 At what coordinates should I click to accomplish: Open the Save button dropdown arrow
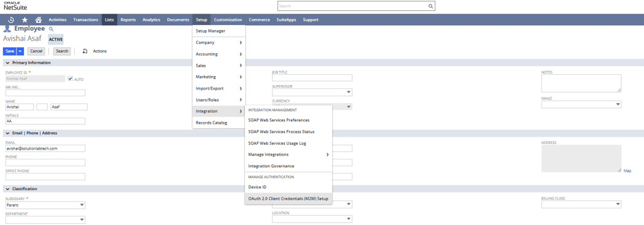tap(20, 51)
